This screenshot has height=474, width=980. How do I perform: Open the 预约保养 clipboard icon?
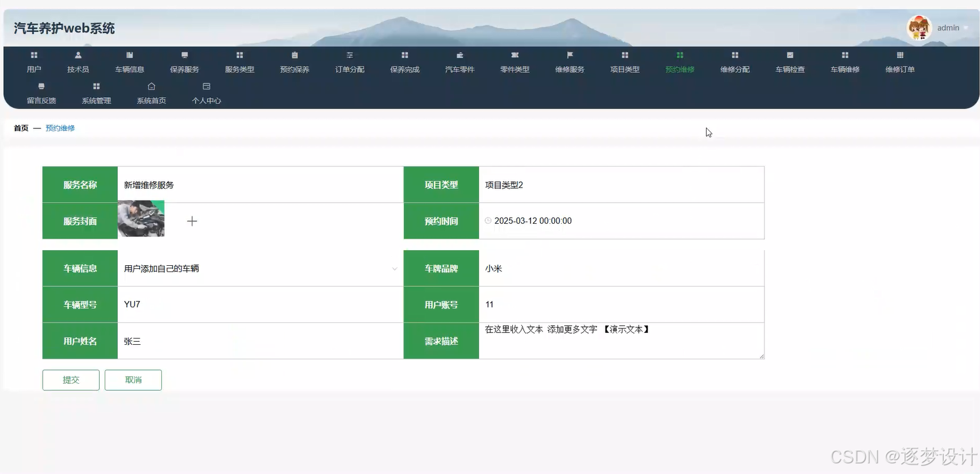(x=295, y=55)
